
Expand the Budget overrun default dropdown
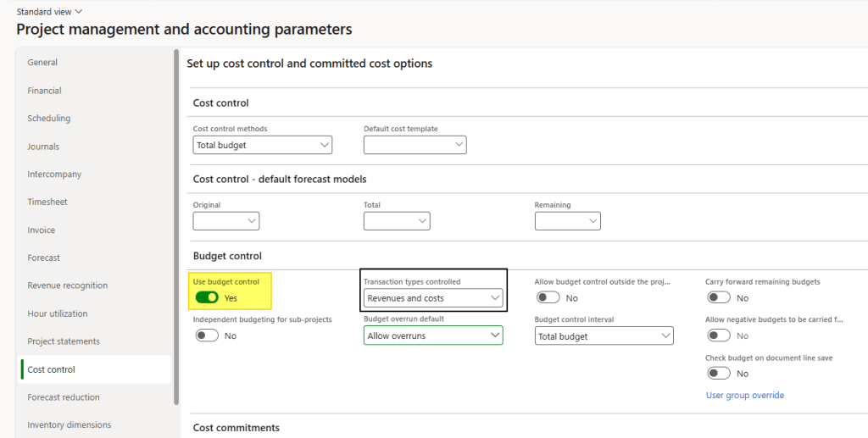[433, 336]
